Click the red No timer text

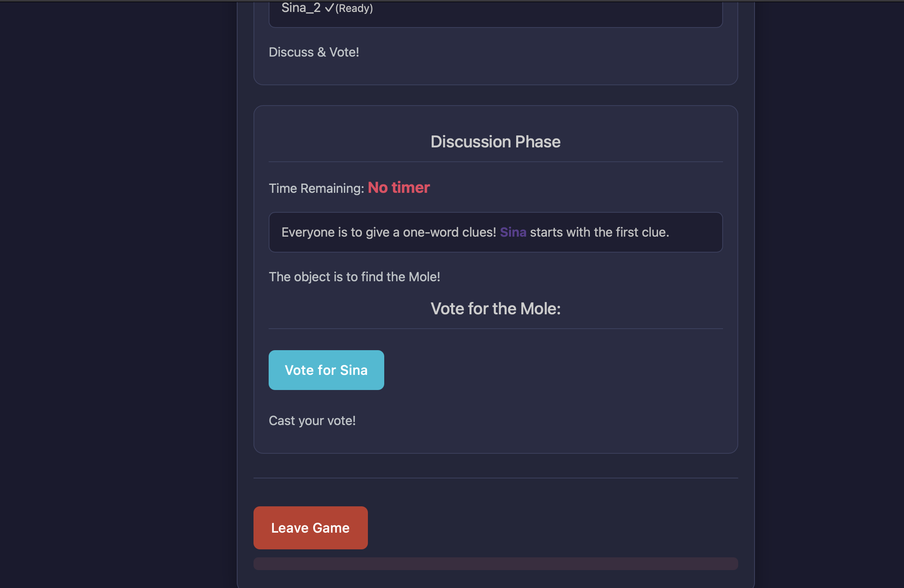point(399,188)
